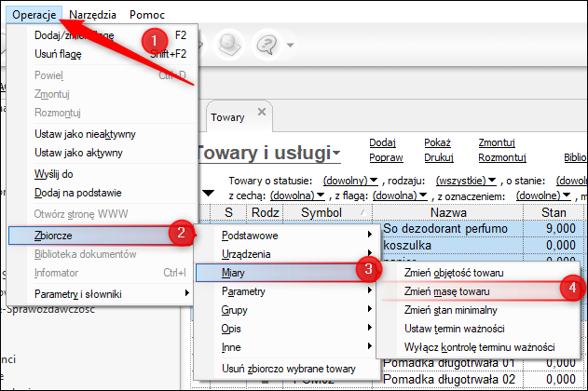Select the koszulka row

[407, 246]
